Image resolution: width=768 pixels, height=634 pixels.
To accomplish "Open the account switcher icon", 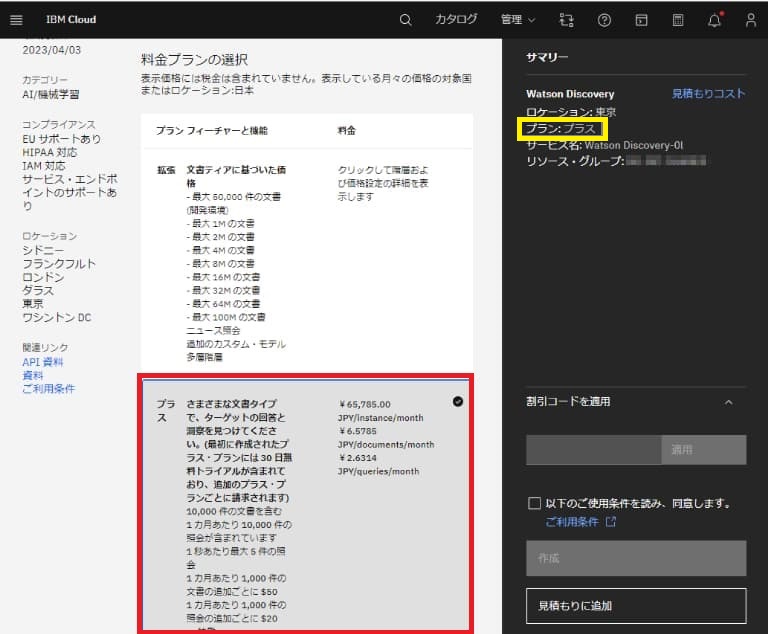I will [567, 20].
